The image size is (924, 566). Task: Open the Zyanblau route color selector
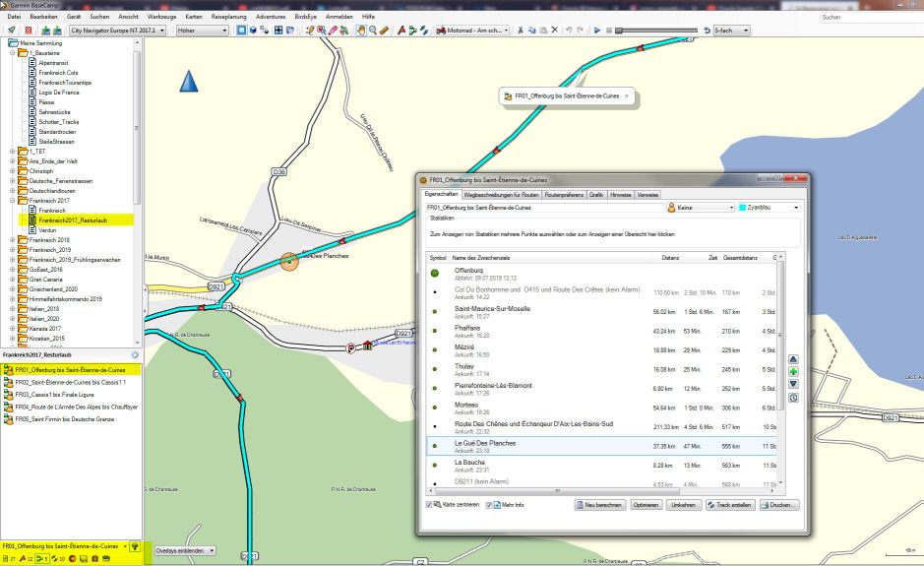coord(770,208)
